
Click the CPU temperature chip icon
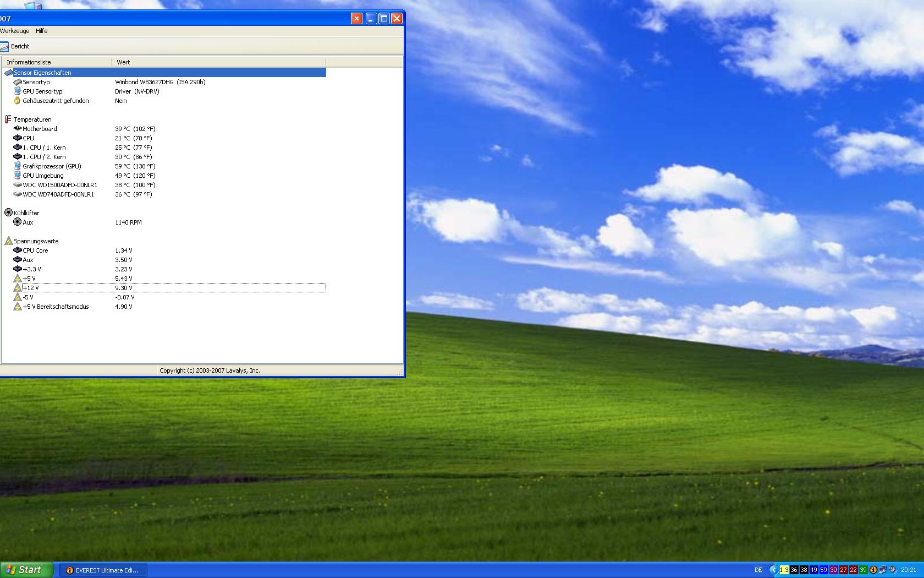pos(17,138)
